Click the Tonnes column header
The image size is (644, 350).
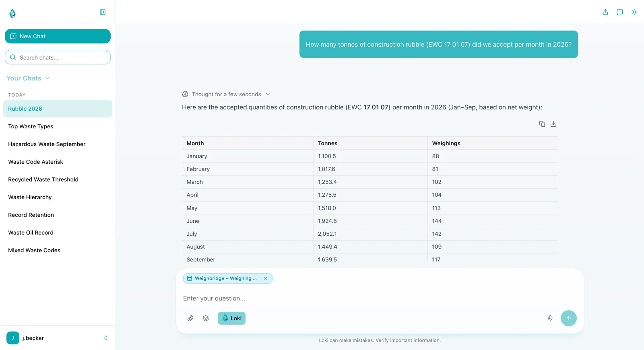point(370,143)
